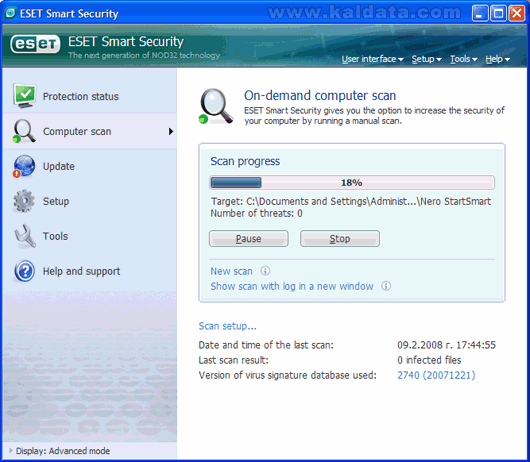Click the 18% scan progress bar
Viewport: 530px width, 462px height.
tap(352, 183)
